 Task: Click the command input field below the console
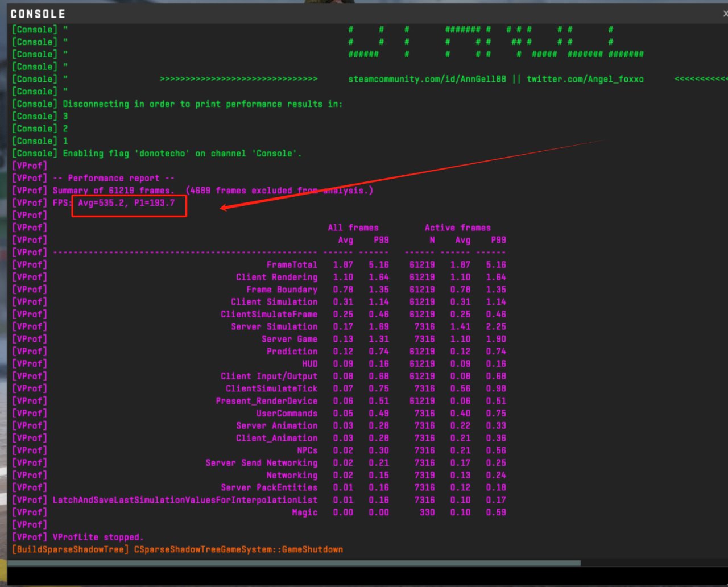367,576
